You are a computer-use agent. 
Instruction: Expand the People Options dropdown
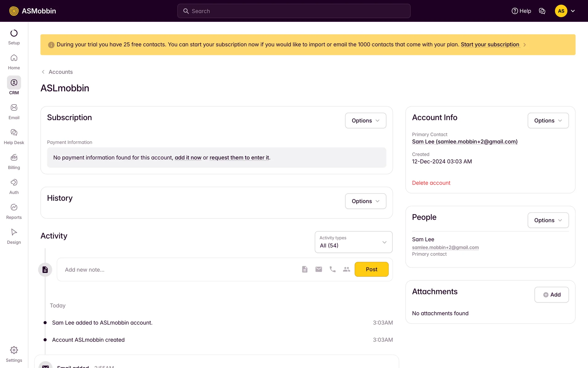pyautogui.click(x=548, y=220)
